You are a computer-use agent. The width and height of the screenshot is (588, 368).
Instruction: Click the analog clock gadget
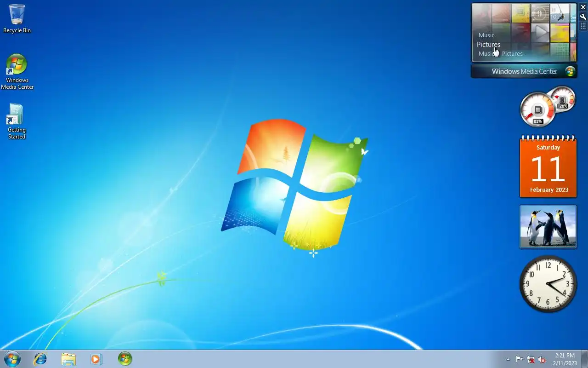[x=548, y=284]
